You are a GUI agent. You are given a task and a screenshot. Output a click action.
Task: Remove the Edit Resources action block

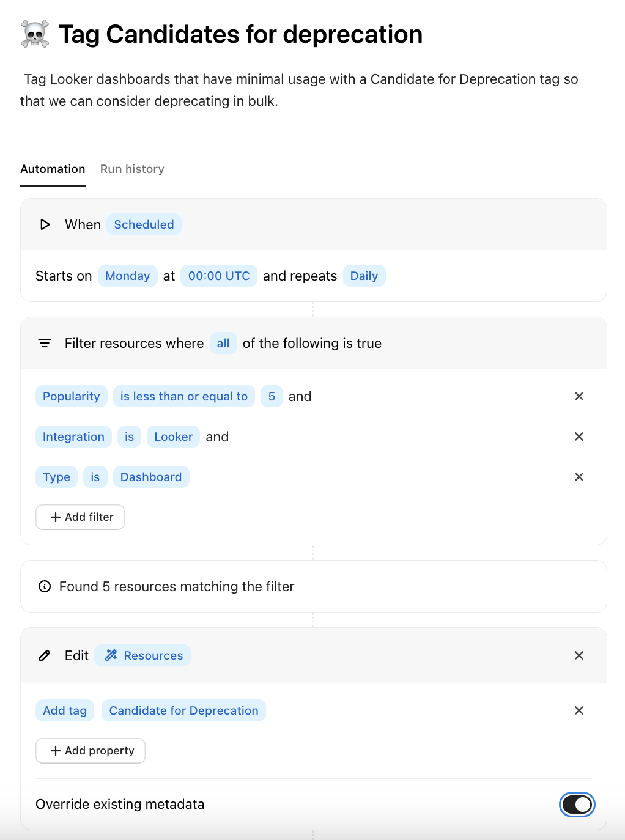(579, 655)
